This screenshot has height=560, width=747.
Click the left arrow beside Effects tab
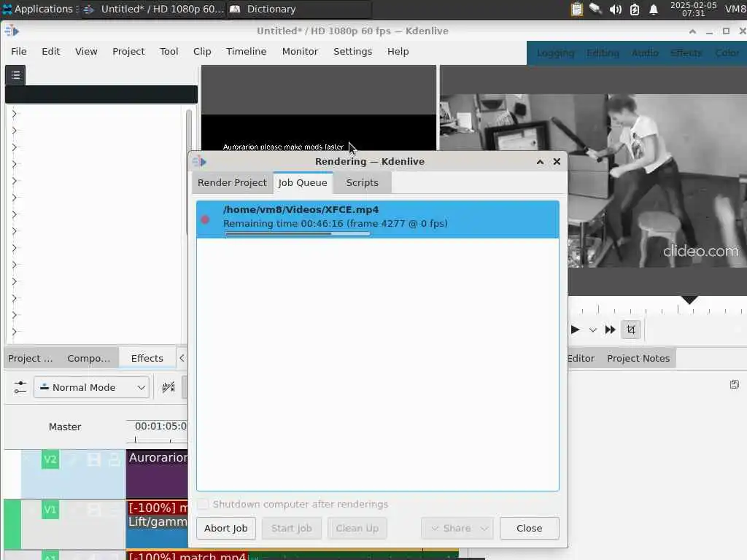(182, 358)
